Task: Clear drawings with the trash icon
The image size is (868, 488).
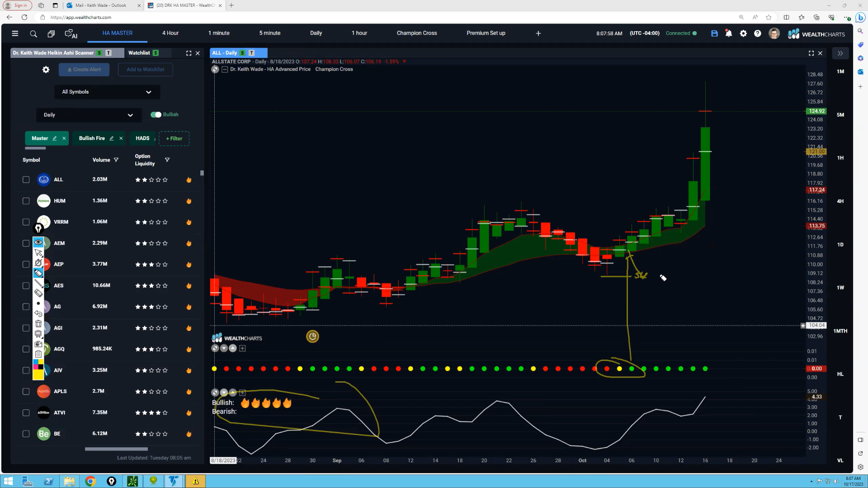Action: 38,324
